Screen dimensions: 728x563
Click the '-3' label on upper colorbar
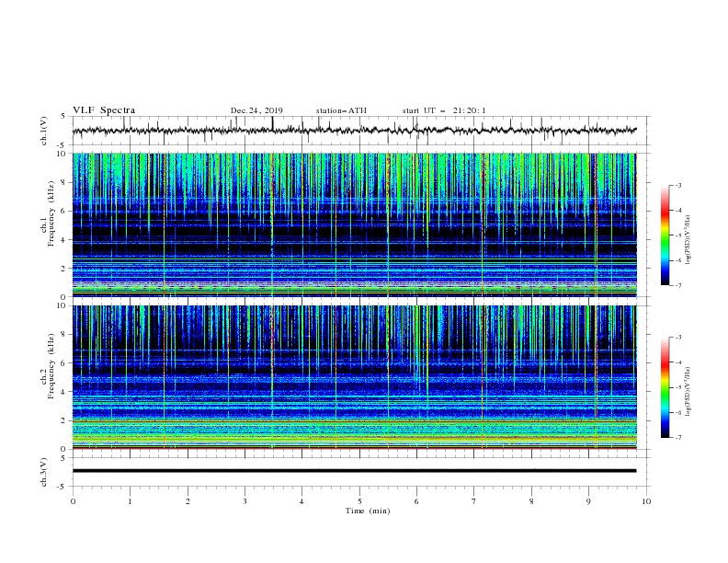click(x=677, y=185)
